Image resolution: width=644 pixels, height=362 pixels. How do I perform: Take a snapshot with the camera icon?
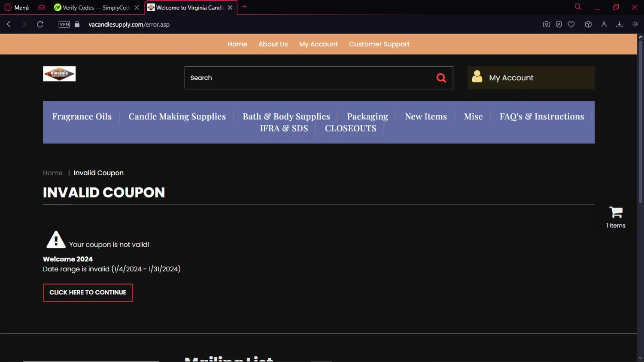546,24
